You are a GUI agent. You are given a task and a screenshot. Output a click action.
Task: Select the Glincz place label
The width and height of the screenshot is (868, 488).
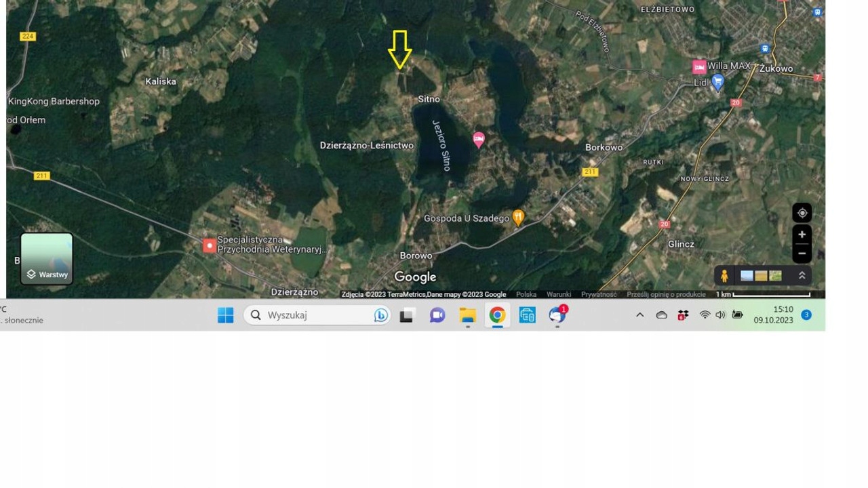[681, 244]
